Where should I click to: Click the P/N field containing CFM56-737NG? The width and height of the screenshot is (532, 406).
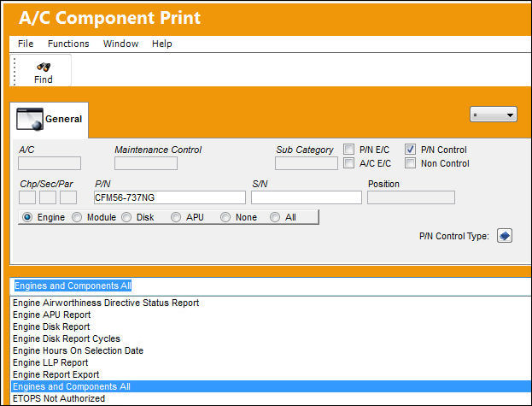pos(170,197)
